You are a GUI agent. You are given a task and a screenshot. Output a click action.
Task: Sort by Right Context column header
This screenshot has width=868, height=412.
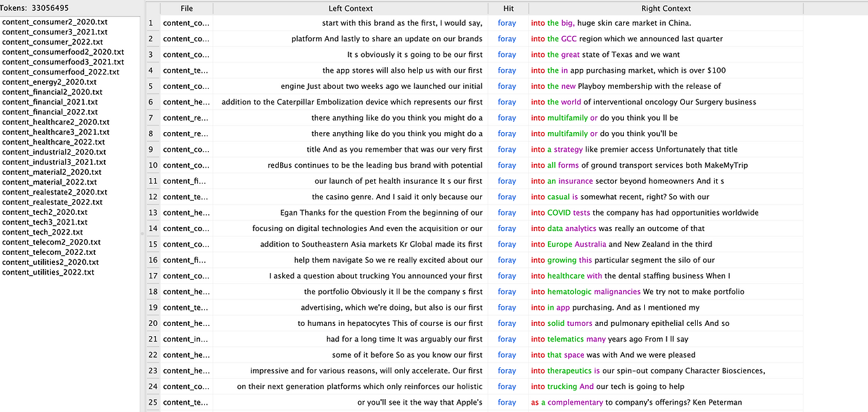tap(666, 8)
